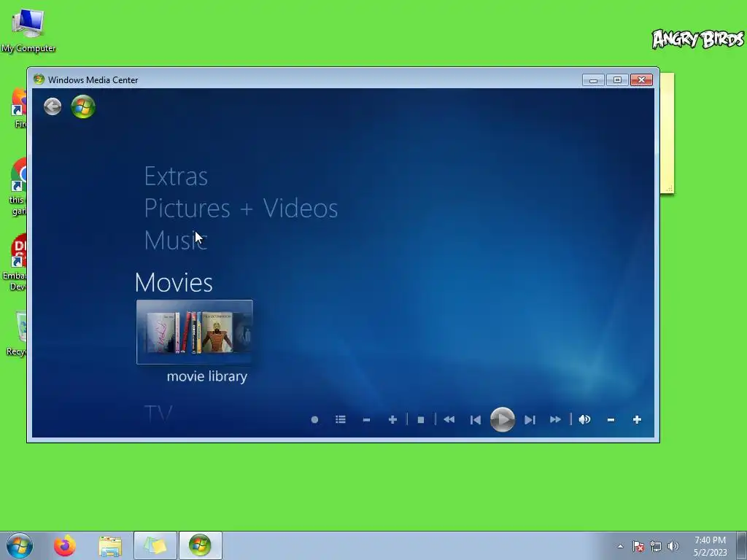Launch Firefox from the taskbar
Screen dimensions: 747x560
pyautogui.click(x=64, y=545)
